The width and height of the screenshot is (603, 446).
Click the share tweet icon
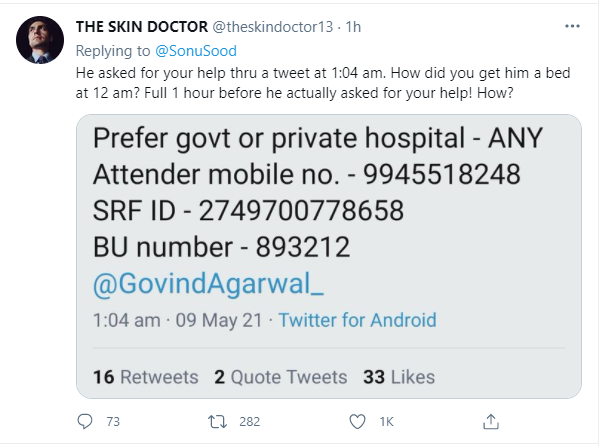click(491, 421)
